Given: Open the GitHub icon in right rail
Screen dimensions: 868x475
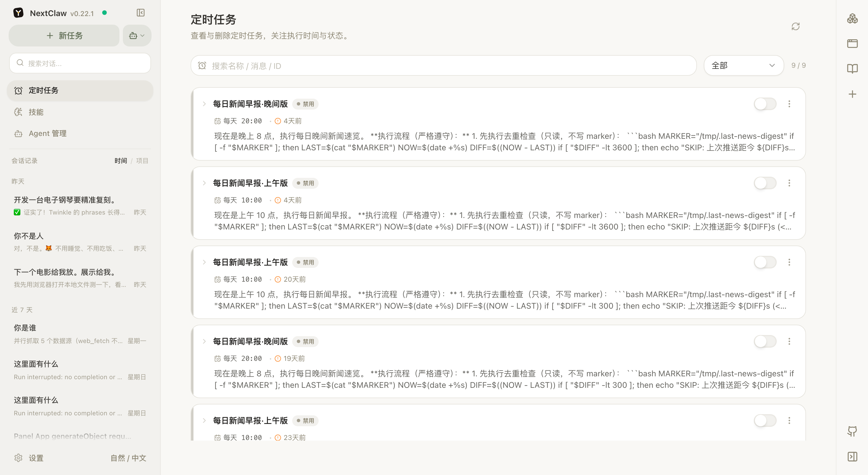Looking at the screenshot, I should pyautogui.click(x=852, y=431).
